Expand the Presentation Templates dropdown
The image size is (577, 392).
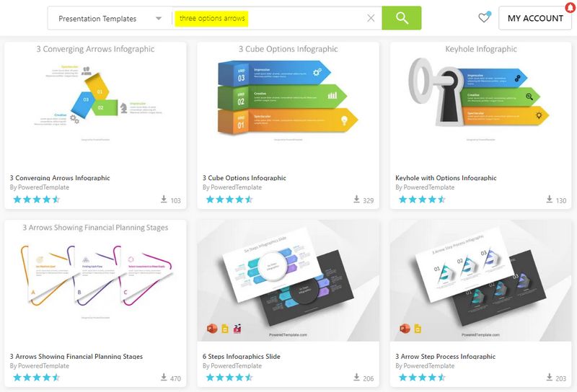point(110,19)
